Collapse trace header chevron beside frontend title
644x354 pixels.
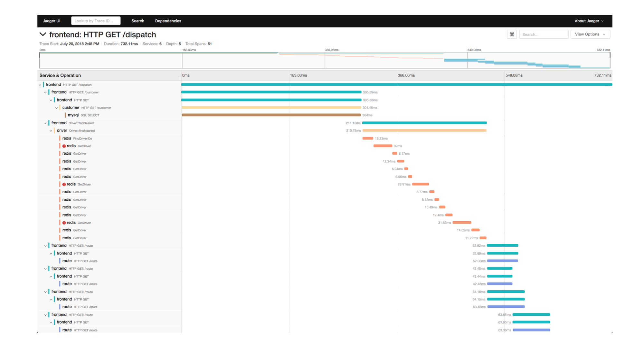(x=43, y=34)
